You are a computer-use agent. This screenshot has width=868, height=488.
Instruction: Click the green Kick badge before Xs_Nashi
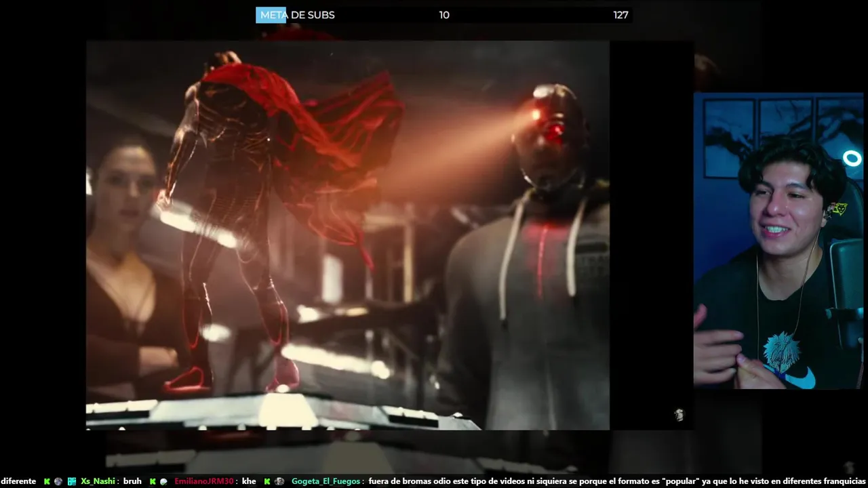[x=47, y=481]
